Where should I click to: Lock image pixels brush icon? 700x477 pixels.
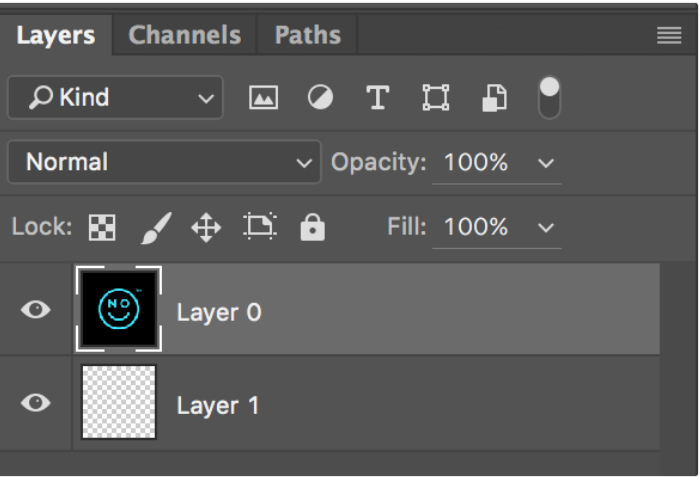[x=155, y=228]
